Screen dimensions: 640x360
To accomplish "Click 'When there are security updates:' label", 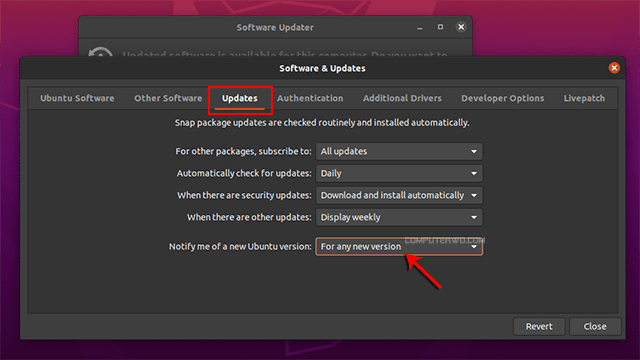I will click(244, 196).
